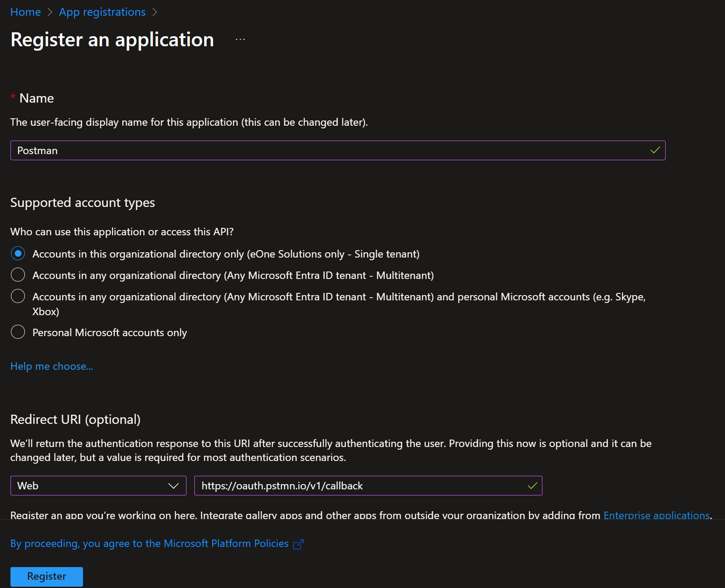
Task: Expand the Web platform dropdown
Action: (x=98, y=485)
